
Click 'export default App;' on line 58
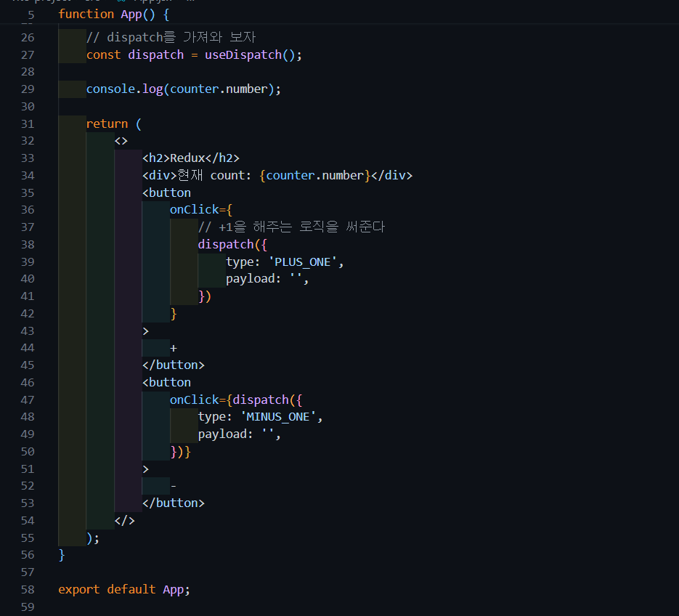[x=124, y=590]
